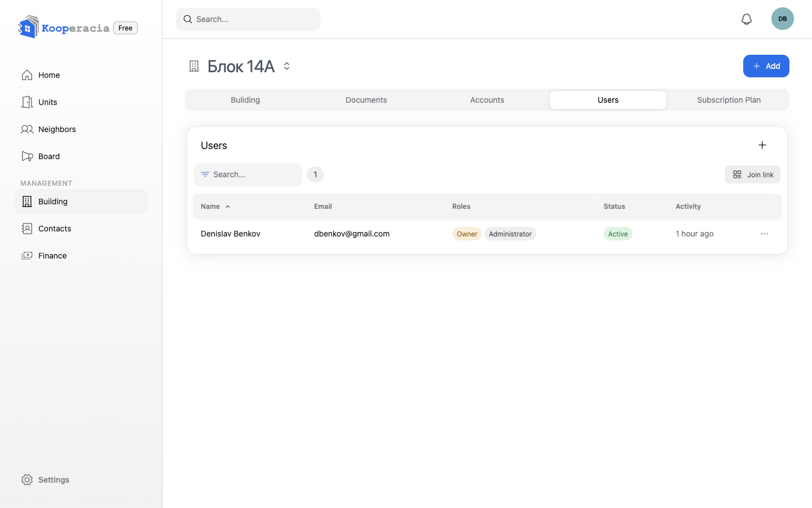Click the Activity column header

[x=688, y=207]
